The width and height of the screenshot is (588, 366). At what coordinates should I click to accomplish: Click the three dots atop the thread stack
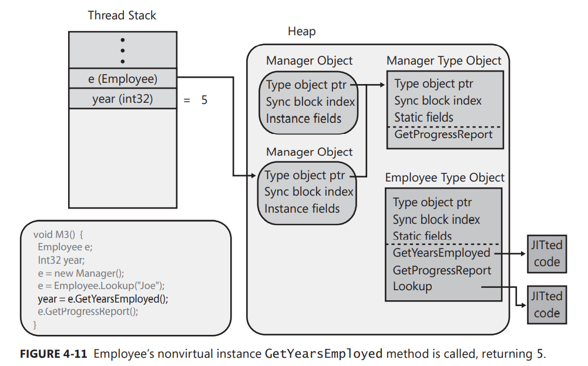click(x=122, y=51)
